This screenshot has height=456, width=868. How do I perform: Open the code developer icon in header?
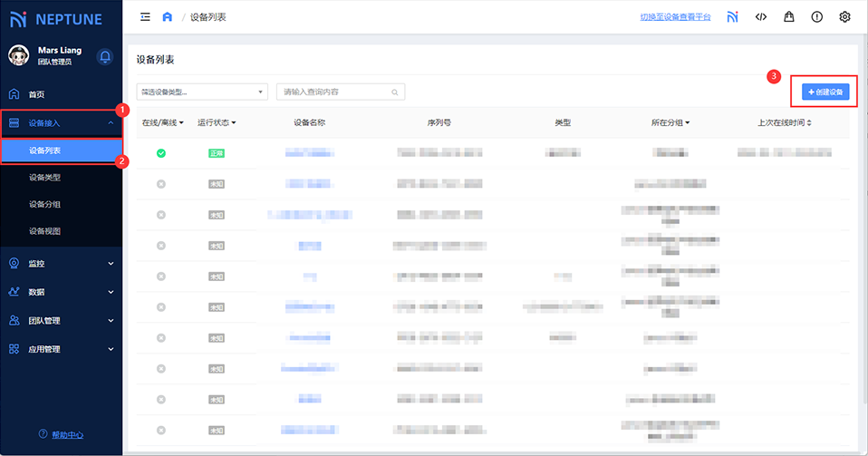click(x=761, y=16)
